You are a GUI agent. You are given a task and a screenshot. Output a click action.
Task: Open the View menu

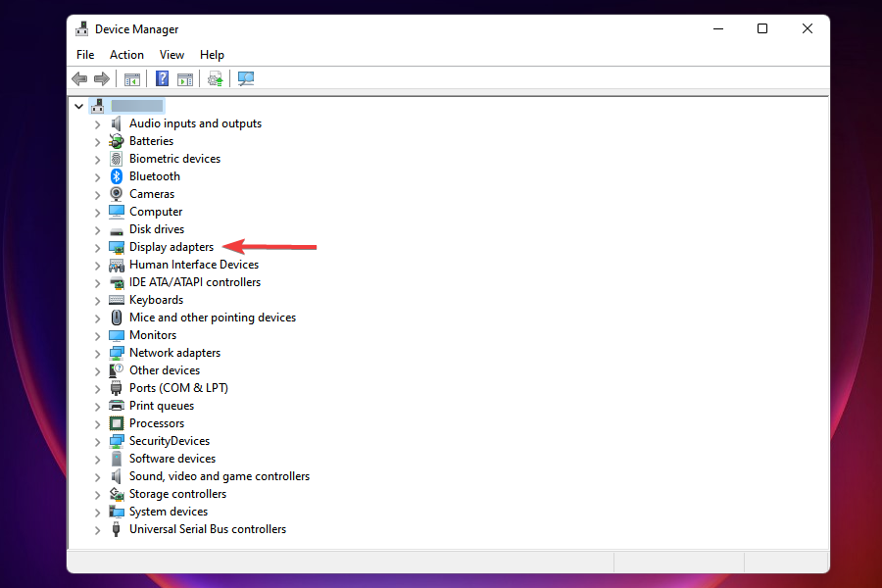coord(171,55)
